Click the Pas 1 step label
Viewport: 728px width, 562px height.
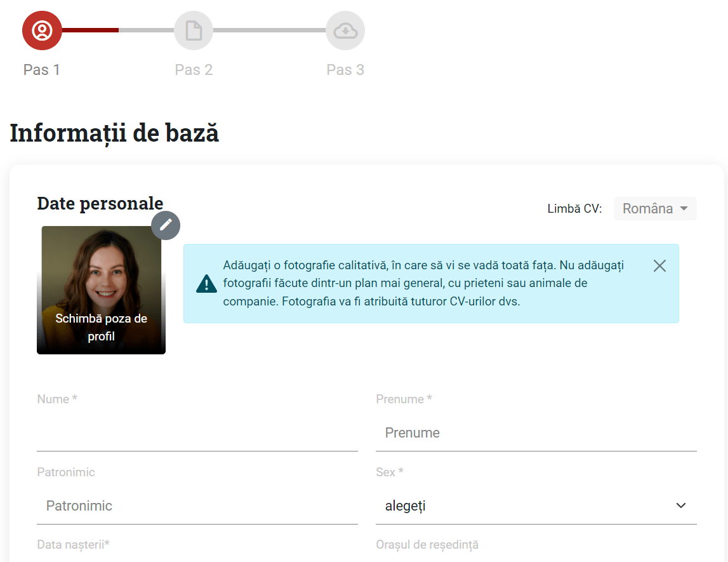[42, 70]
